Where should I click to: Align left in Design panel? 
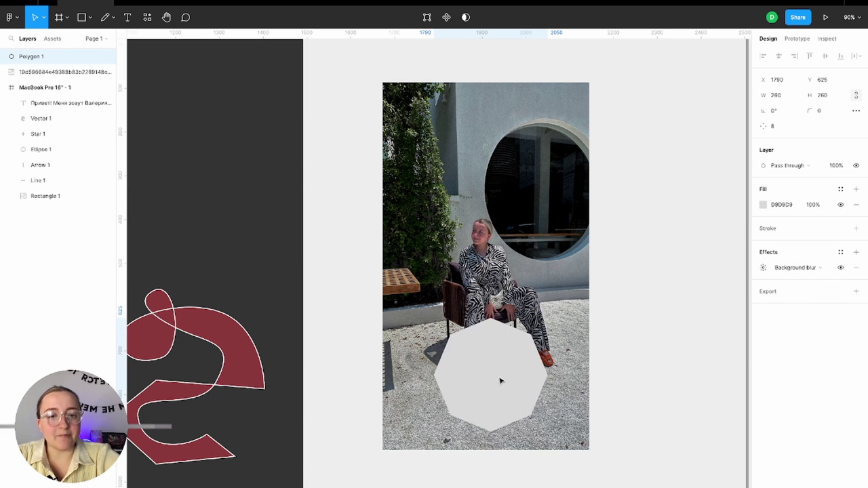click(763, 56)
